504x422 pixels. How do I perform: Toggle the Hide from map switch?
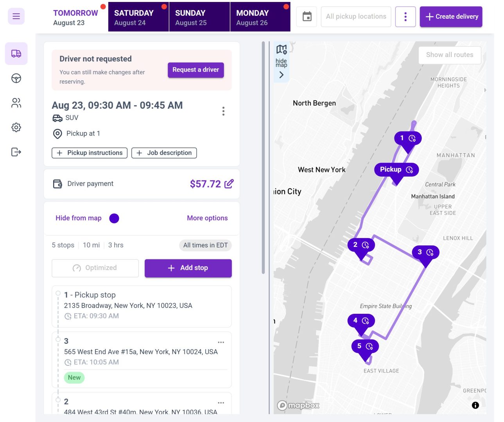(78, 218)
